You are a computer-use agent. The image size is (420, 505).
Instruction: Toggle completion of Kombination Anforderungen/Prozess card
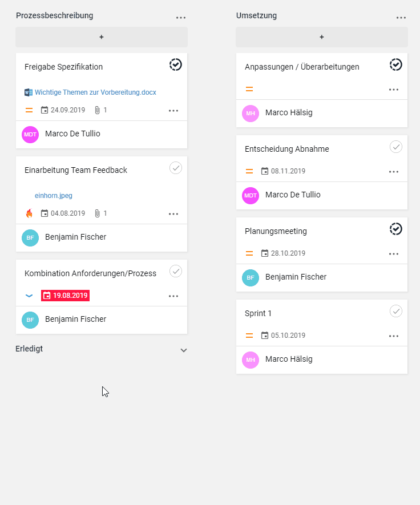pos(176,271)
